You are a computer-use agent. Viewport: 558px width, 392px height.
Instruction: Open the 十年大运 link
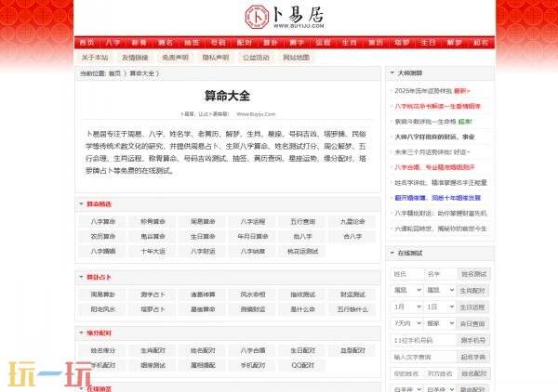[x=153, y=251]
